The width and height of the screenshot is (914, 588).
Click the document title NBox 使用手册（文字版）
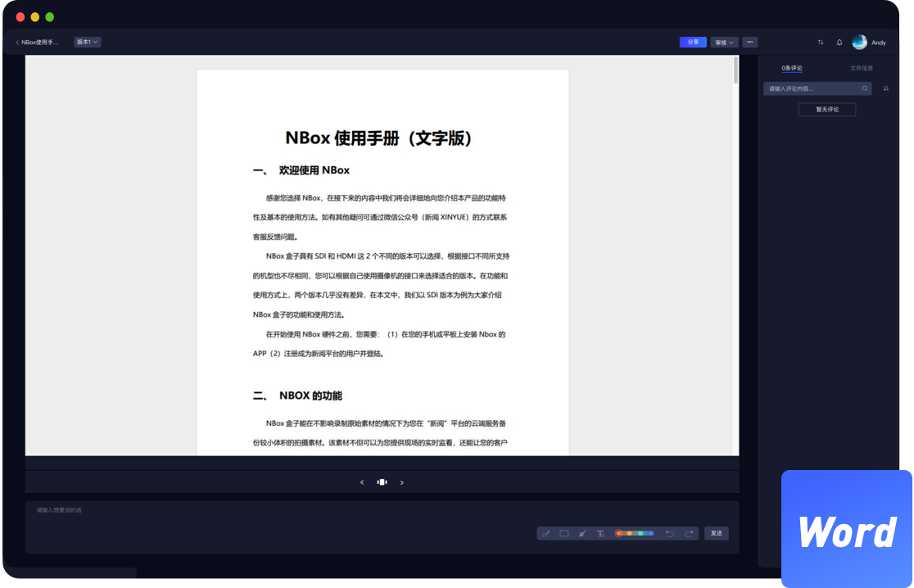coord(379,138)
